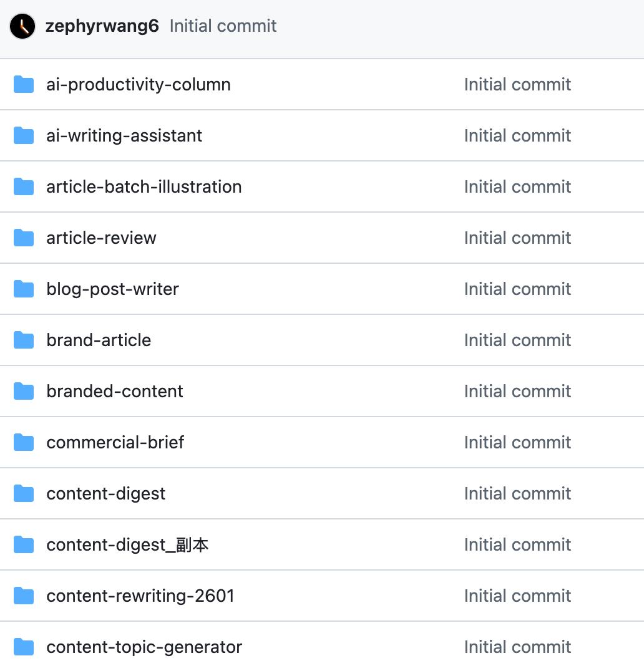Viewport: 644px width, 671px height.
Task: Select the folder icon next to content-rewriting-2601
Action: tap(23, 596)
